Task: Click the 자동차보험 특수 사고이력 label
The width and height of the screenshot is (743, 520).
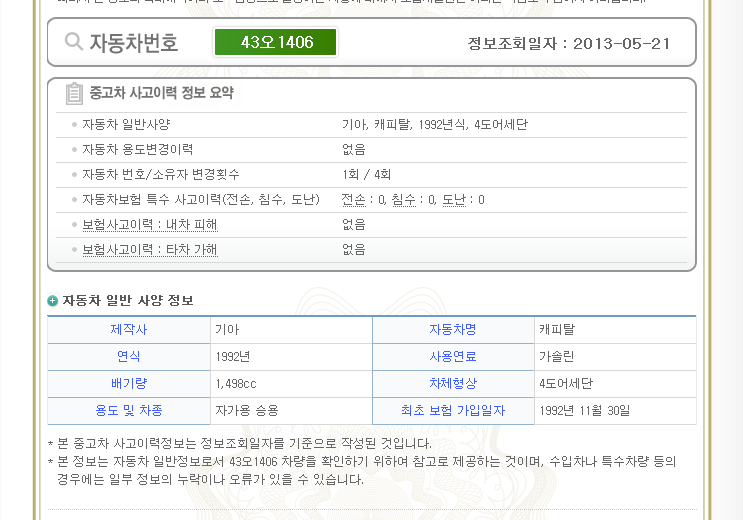Action: click(201, 200)
